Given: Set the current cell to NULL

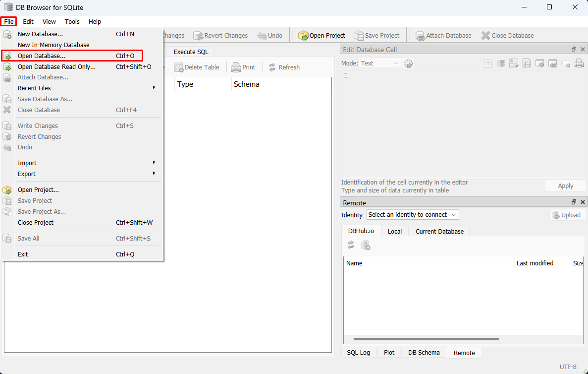Looking at the screenshot, I should 566,63.
